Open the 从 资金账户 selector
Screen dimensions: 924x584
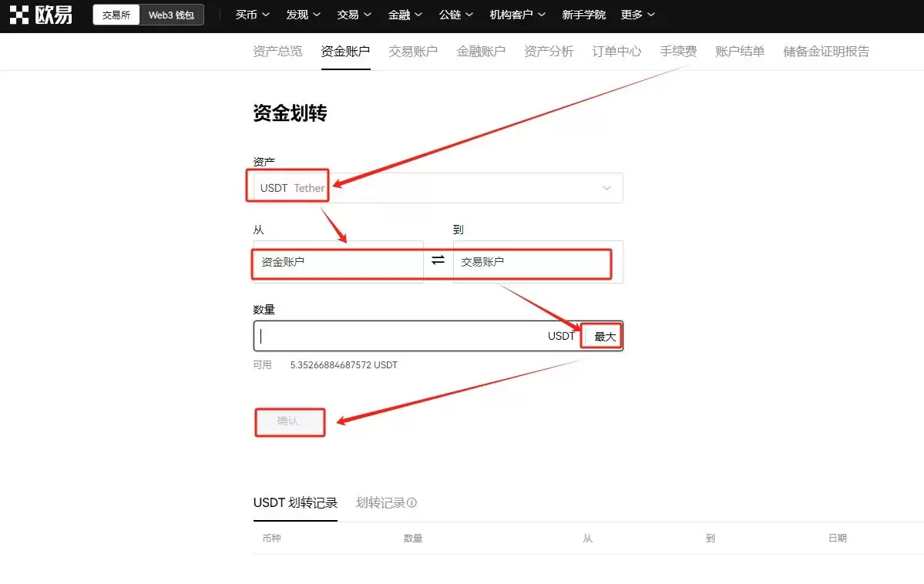337,262
